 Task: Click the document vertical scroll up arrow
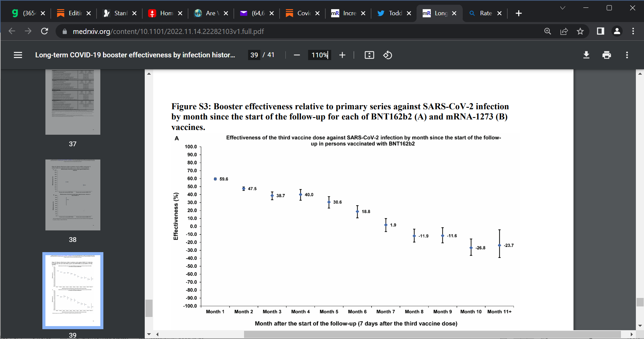coord(640,73)
